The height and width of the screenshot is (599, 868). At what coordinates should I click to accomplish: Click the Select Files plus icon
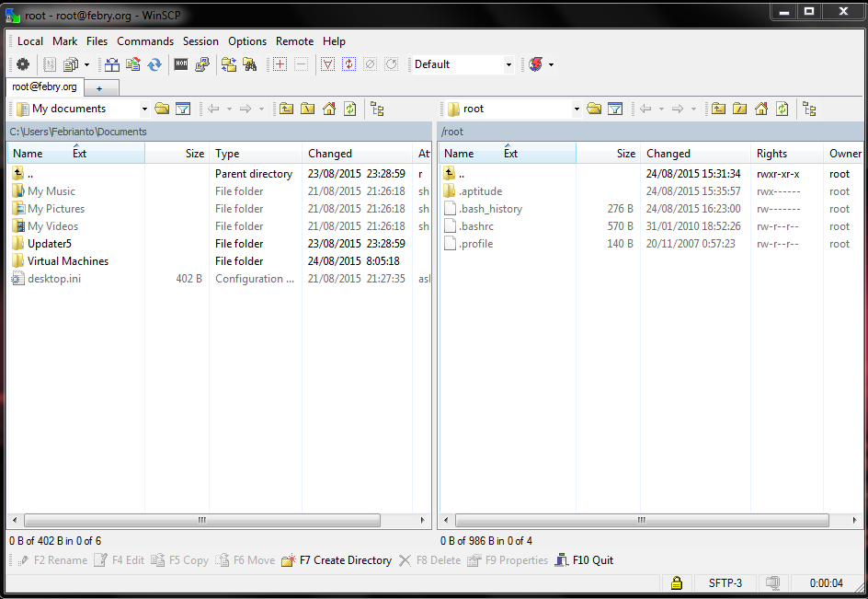click(280, 64)
